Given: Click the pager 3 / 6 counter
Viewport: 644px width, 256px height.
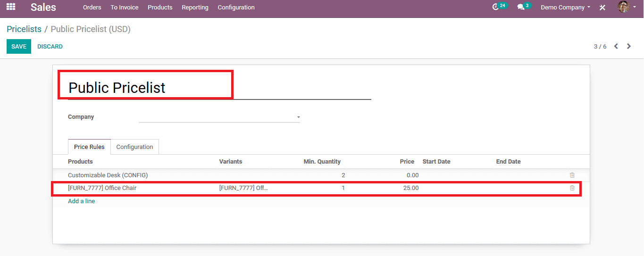Looking at the screenshot, I should click(x=600, y=47).
